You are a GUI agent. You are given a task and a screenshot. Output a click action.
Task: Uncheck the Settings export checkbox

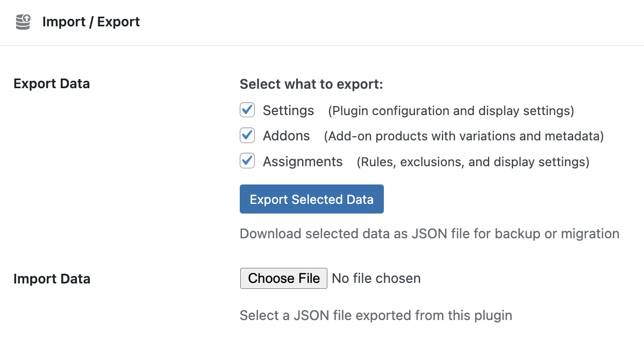tap(247, 110)
